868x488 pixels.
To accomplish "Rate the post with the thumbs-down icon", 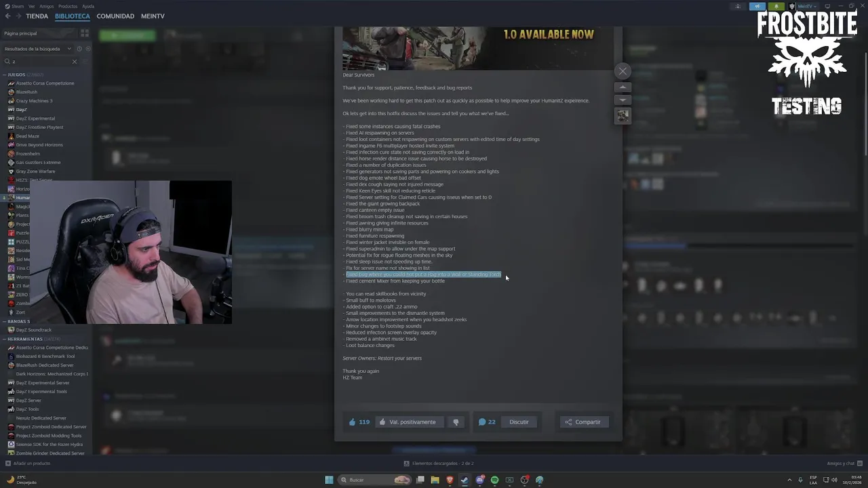I will 456,422.
